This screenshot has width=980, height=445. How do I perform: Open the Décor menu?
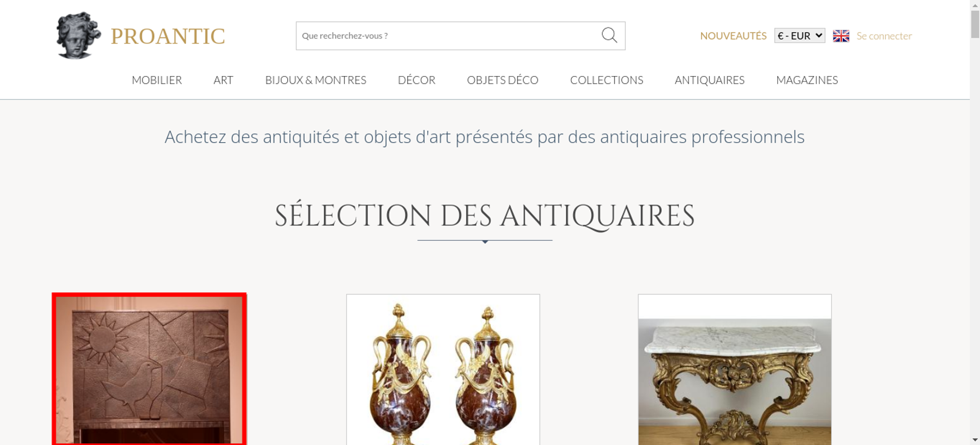click(416, 80)
